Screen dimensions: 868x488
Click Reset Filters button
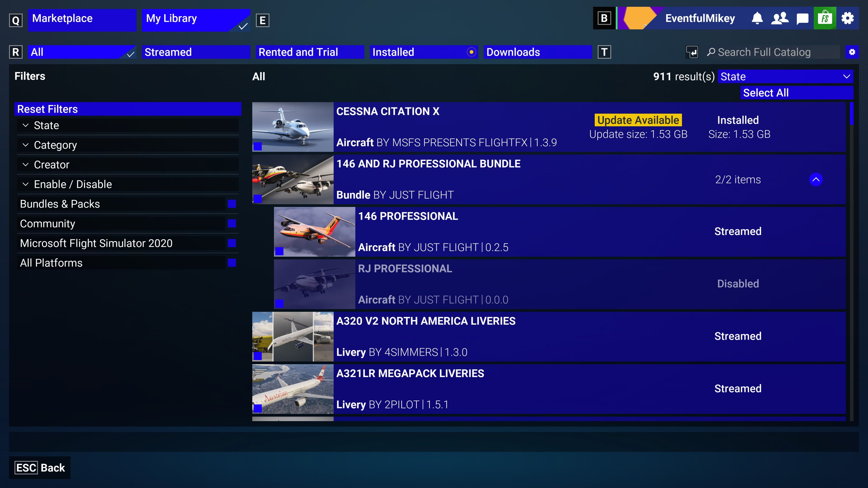(128, 109)
